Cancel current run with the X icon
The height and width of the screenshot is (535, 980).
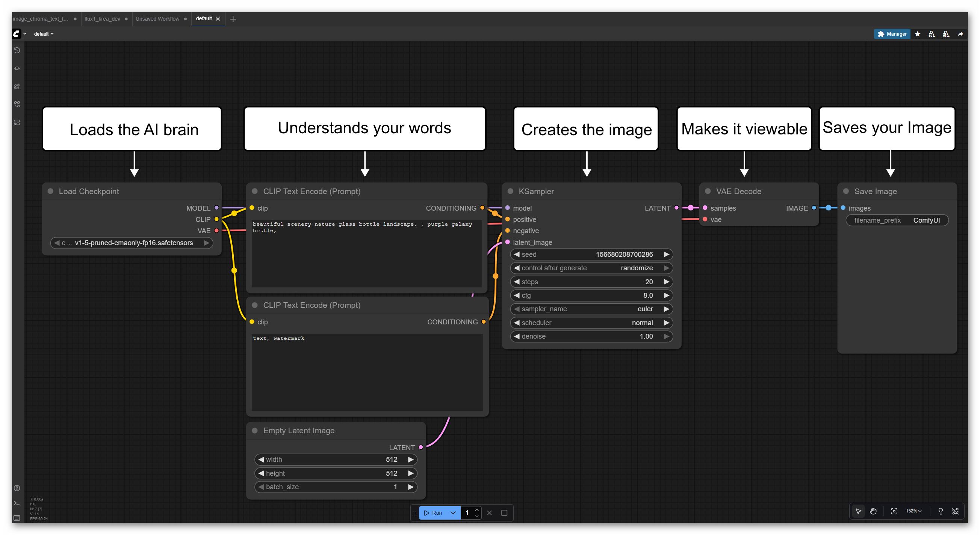pyautogui.click(x=490, y=512)
